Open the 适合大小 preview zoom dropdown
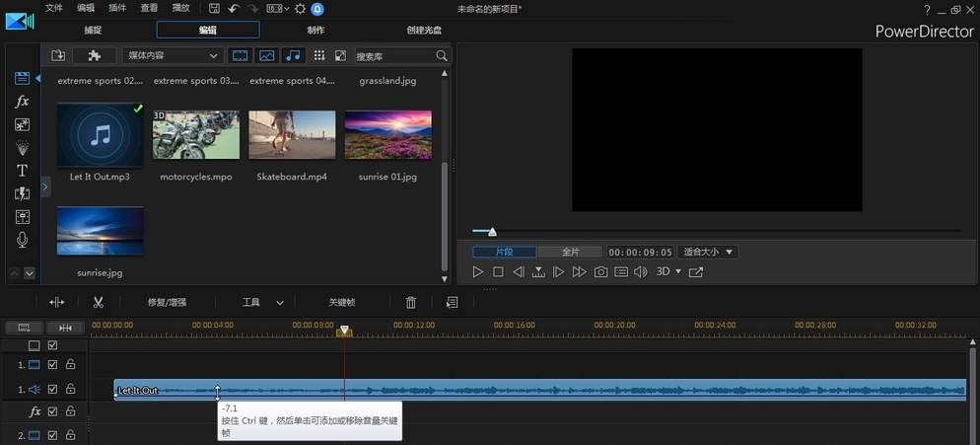This screenshot has height=445, width=980. [x=708, y=252]
